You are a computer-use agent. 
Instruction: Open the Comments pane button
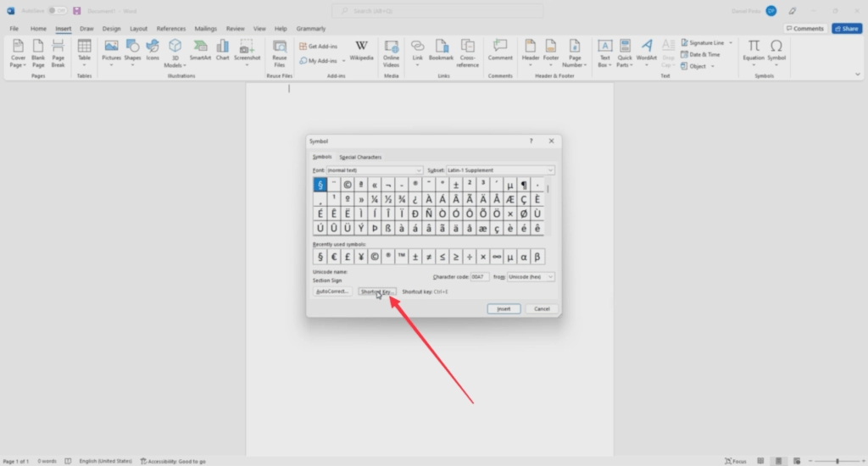click(805, 28)
